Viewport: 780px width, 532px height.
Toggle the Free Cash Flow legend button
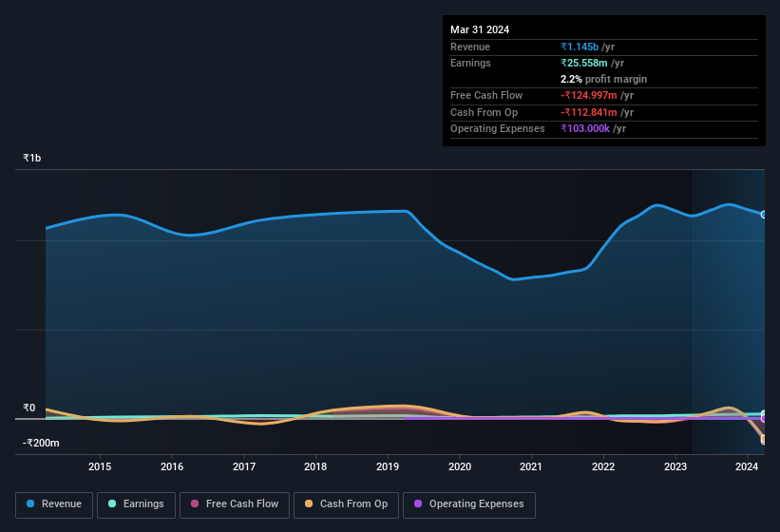click(235, 504)
